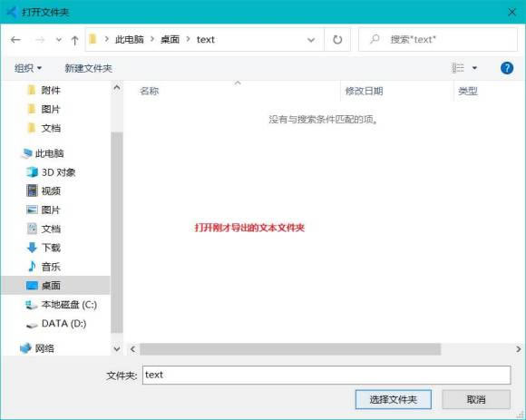Viewport: 526px width, 420px height.
Task: Open the 组织 organize menu
Action: coord(28,68)
